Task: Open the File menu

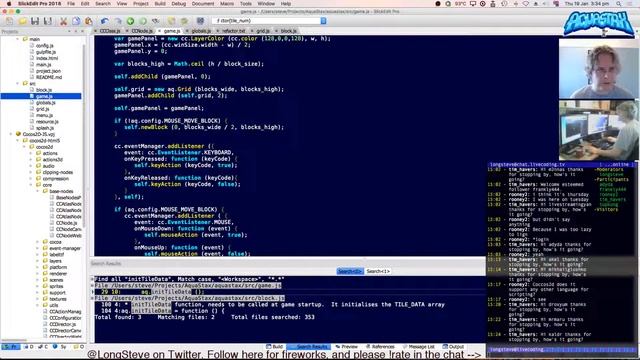Action: point(71,3)
